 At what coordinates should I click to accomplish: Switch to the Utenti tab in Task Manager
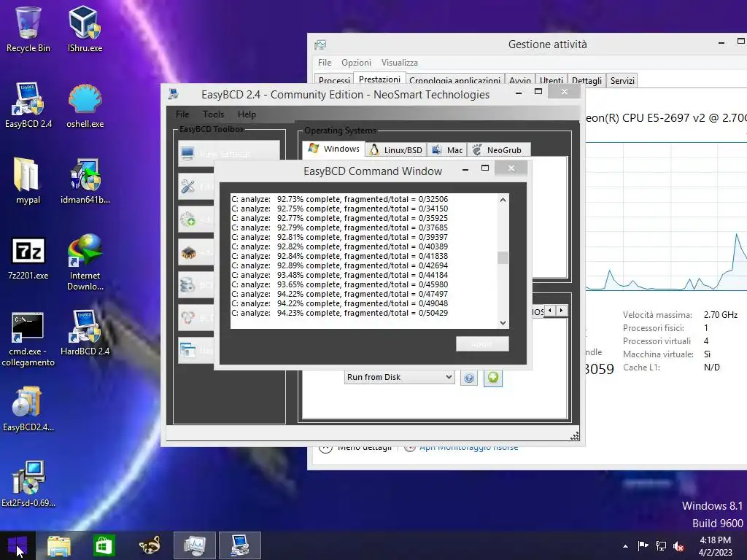coord(551,80)
